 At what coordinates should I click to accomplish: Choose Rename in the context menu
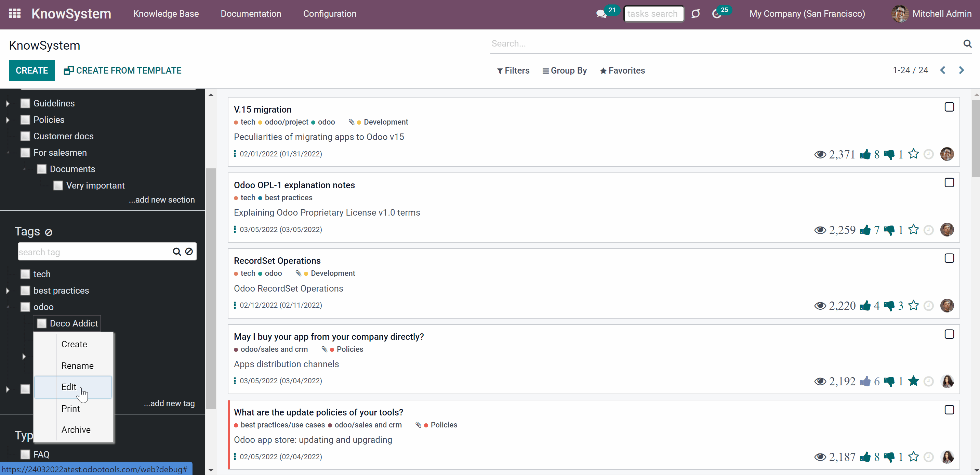(74, 366)
